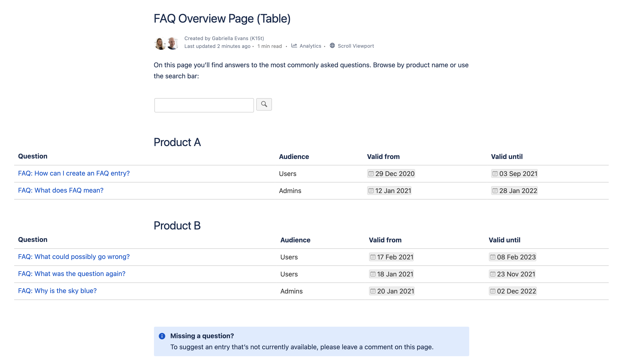The height and width of the screenshot is (364, 625).
Task: Open FAQ: Why is the sky blue?
Action: tap(57, 291)
